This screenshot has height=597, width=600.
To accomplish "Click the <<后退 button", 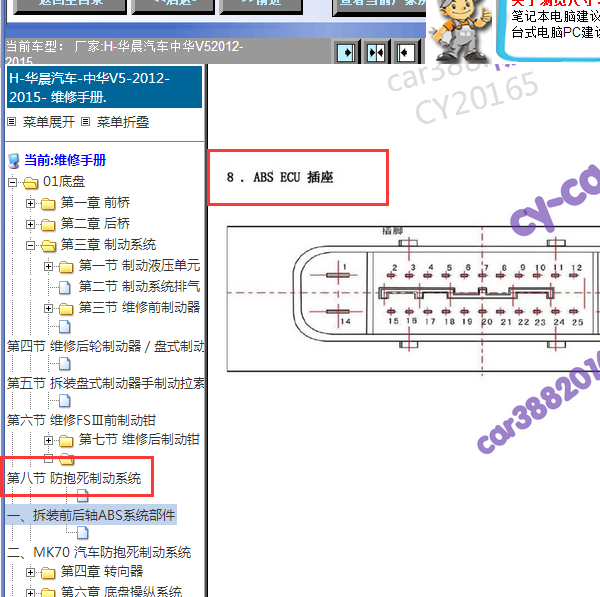I will coord(173,6).
